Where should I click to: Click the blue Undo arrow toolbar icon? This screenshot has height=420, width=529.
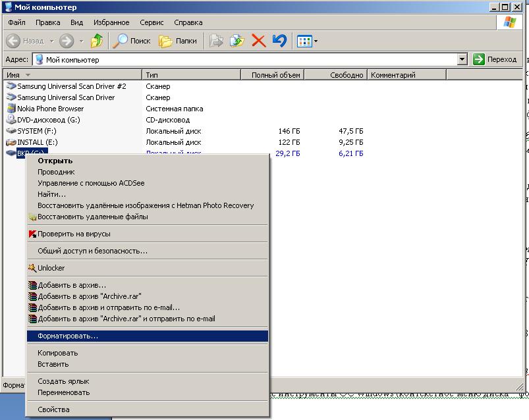pos(279,41)
